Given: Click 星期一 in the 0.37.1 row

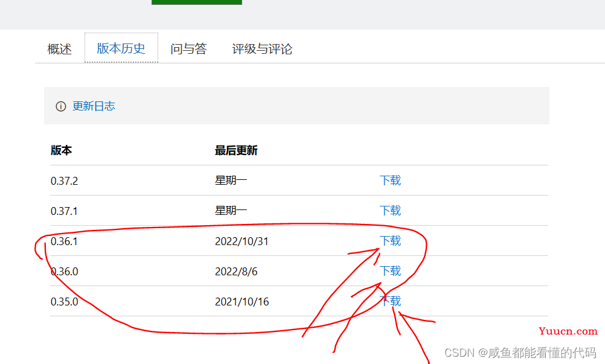Looking at the screenshot, I should click(x=231, y=211).
